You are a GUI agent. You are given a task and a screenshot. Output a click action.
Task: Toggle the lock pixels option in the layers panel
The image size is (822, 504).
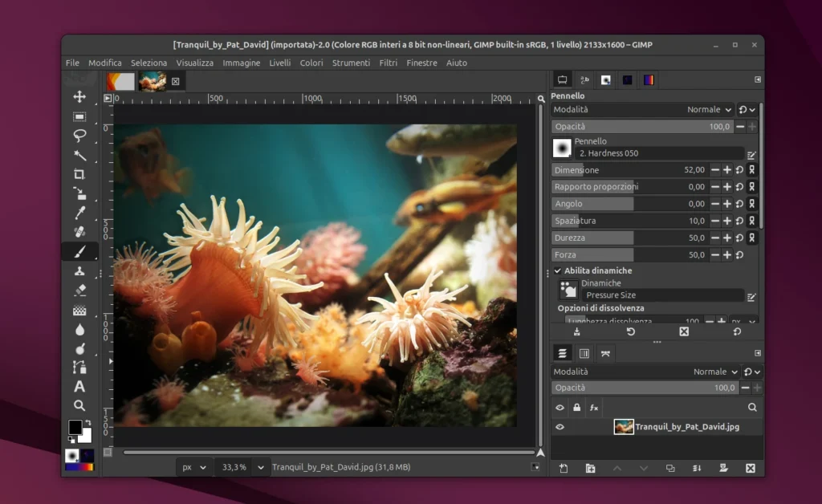click(x=576, y=407)
